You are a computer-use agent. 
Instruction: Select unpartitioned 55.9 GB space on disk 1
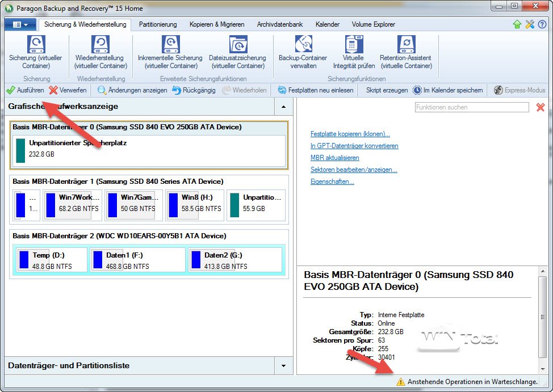click(255, 205)
